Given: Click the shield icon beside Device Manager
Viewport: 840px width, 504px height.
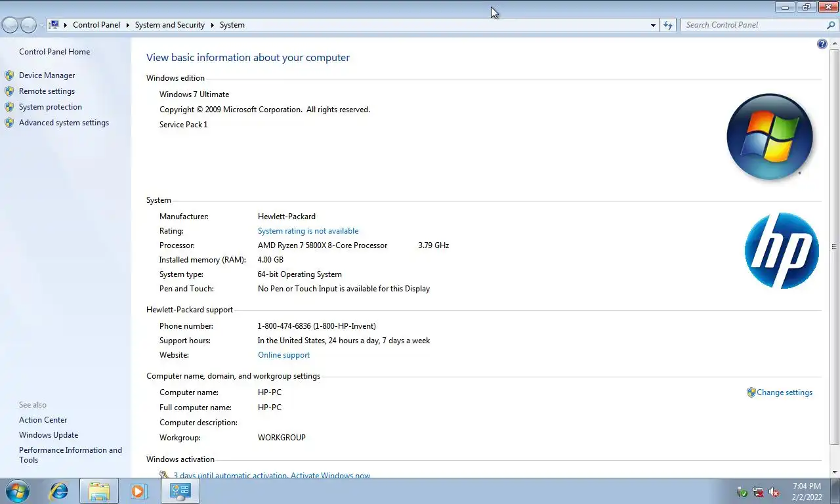Looking at the screenshot, I should pyautogui.click(x=9, y=75).
